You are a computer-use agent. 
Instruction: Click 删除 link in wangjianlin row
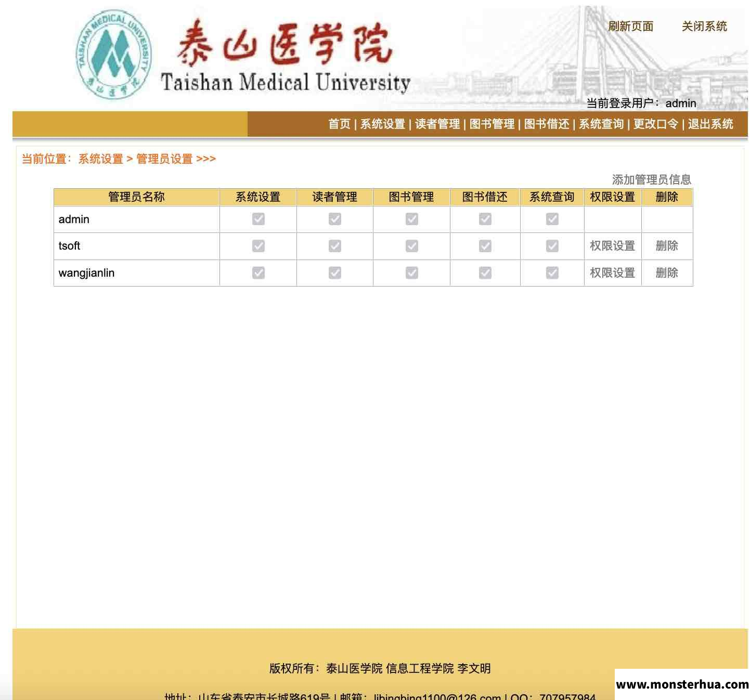(x=667, y=273)
